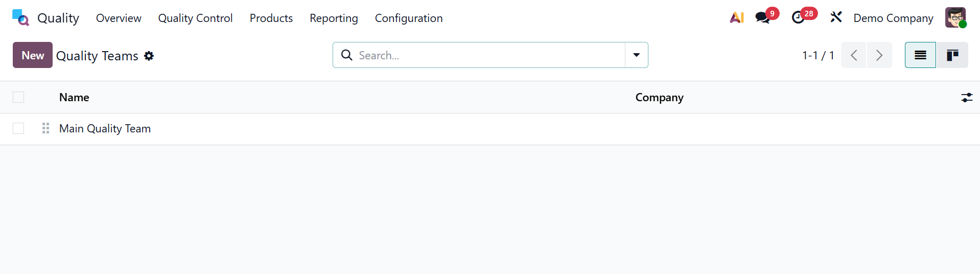The width and height of the screenshot is (980, 274).
Task: Check the Main Quality Team row checkbox
Action: 18,128
